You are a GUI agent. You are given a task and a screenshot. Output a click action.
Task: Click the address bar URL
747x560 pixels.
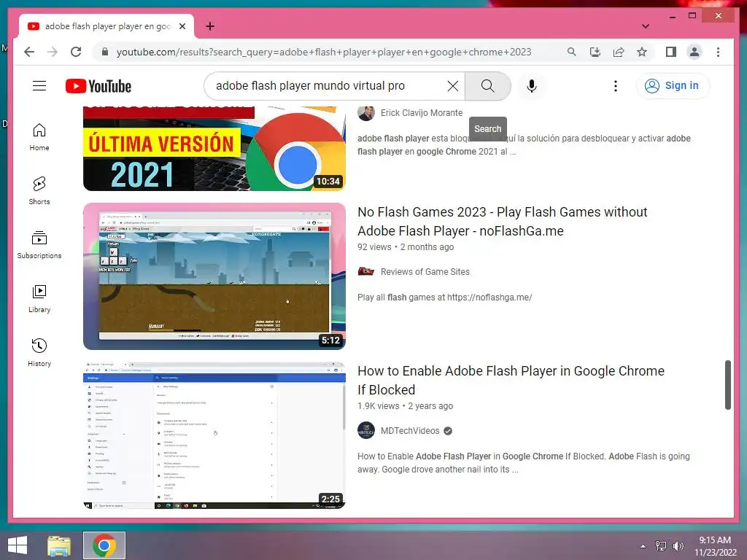(323, 52)
